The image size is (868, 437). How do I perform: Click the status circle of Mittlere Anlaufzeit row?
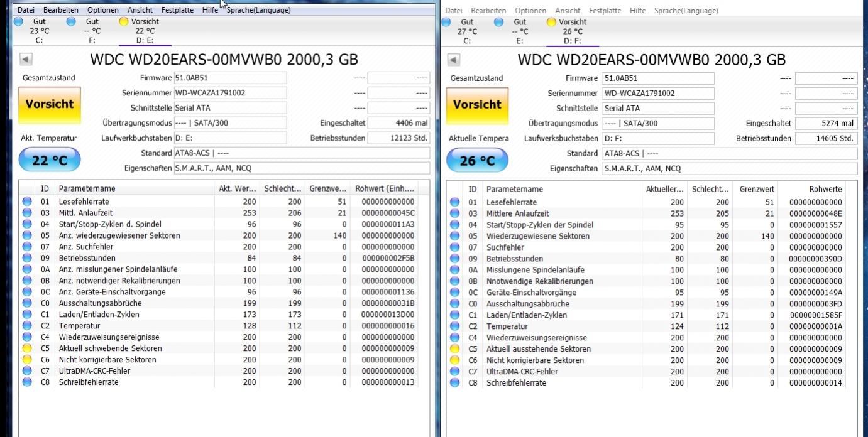click(454, 213)
